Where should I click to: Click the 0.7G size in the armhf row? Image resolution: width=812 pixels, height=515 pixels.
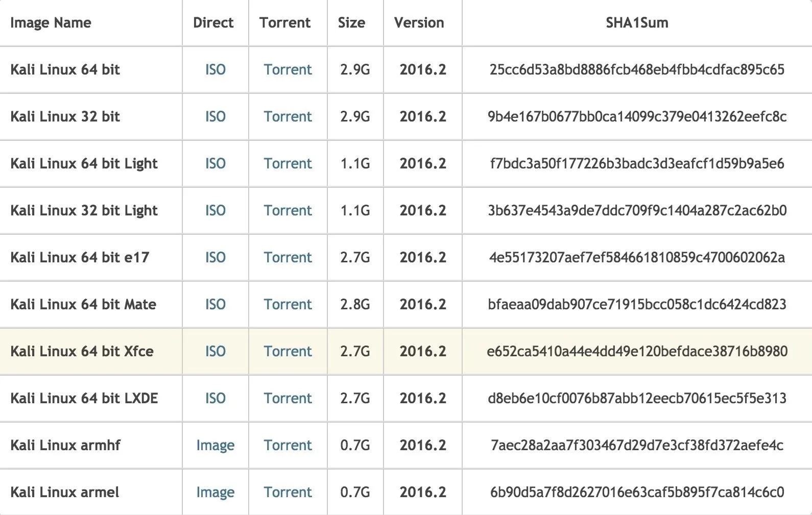click(355, 445)
